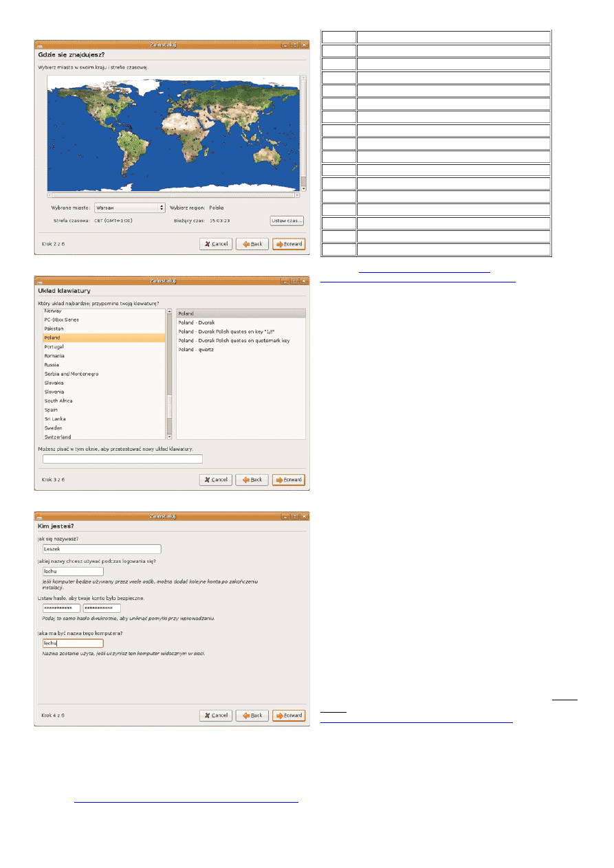Click the world map to choose a location

pos(172,131)
